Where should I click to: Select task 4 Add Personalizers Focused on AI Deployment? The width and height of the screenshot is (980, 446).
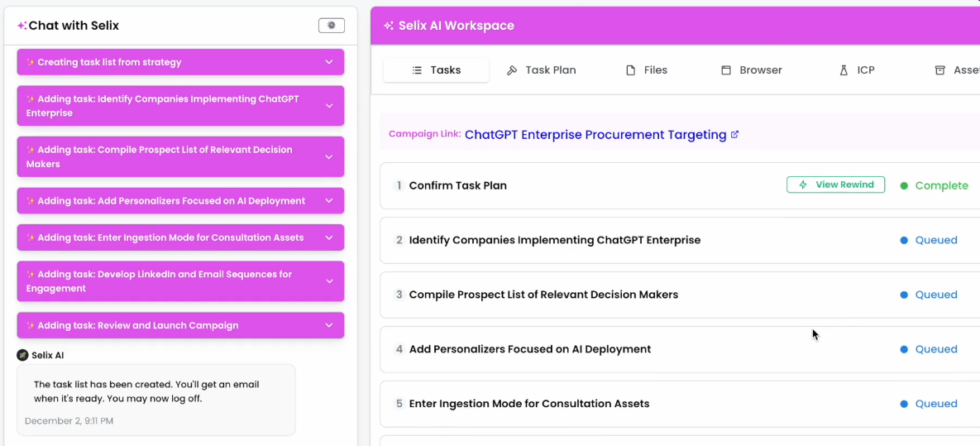(x=680, y=349)
